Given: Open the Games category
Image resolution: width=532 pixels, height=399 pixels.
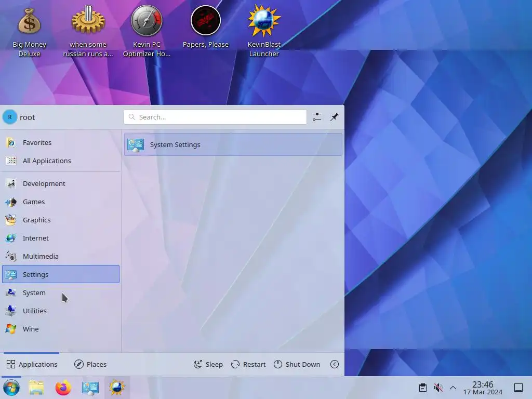Looking at the screenshot, I should click(x=61, y=202).
